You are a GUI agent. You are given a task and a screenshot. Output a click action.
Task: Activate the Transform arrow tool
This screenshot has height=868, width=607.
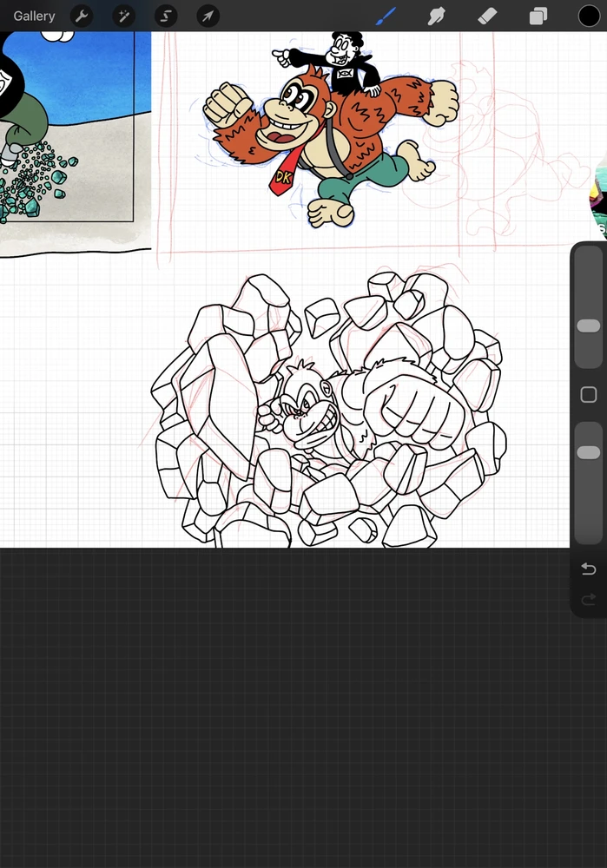coord(208,16)
